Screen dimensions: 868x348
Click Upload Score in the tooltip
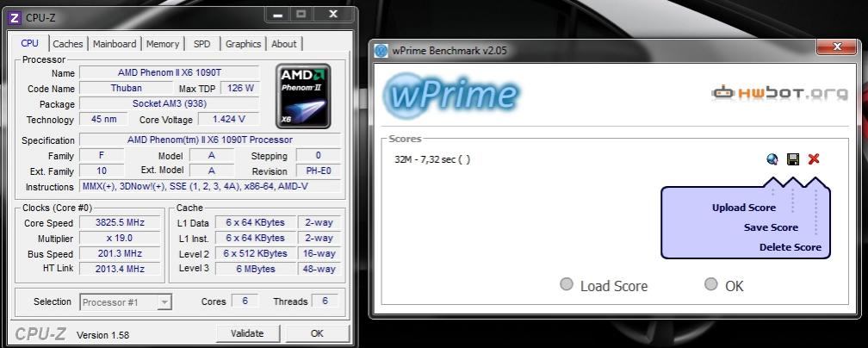click(743, 208)
